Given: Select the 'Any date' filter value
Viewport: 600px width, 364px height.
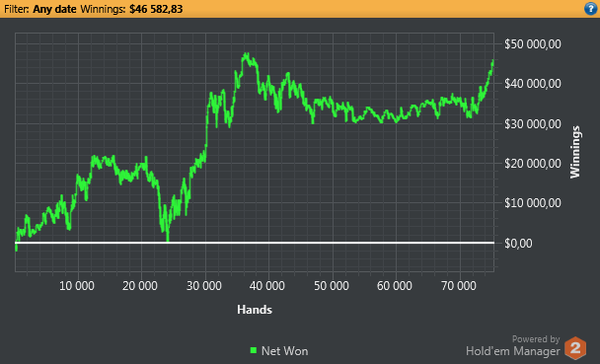Looking at the screenshot, I should tap(54, 9).
